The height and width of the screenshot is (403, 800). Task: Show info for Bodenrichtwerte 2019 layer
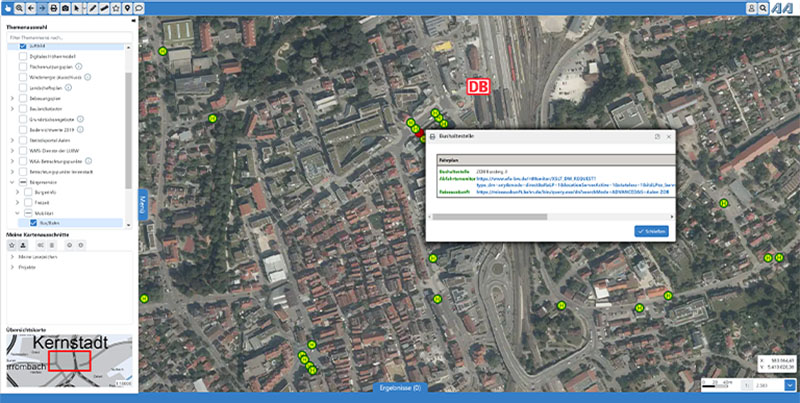click(x=80, y=130)
